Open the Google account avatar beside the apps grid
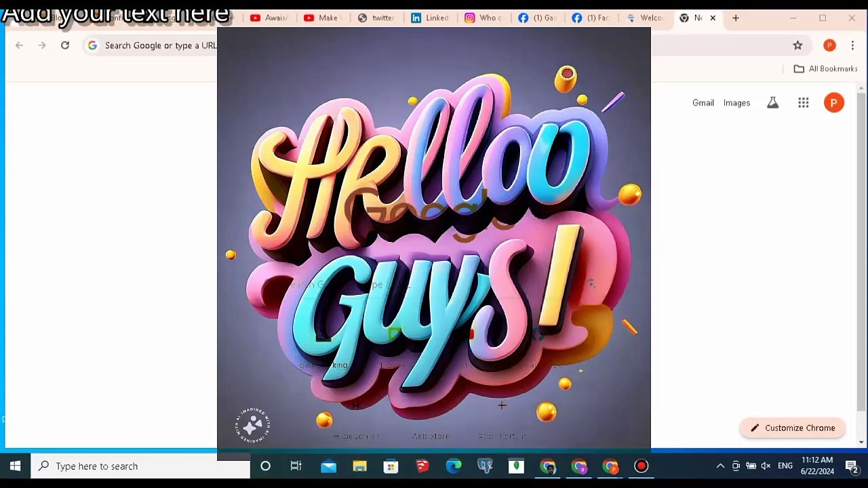Viewport: 868px width, 488px height. click(834, 103)
